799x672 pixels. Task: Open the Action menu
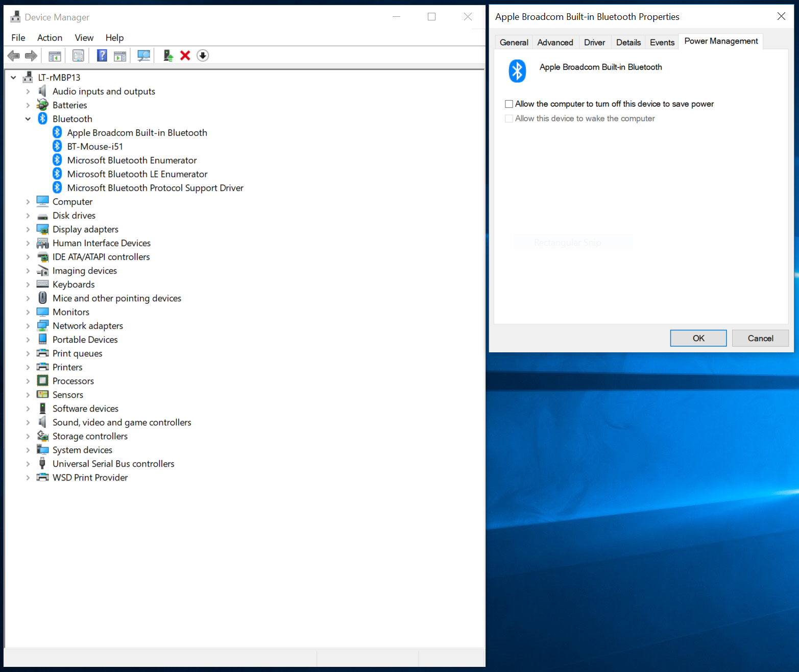50,38
